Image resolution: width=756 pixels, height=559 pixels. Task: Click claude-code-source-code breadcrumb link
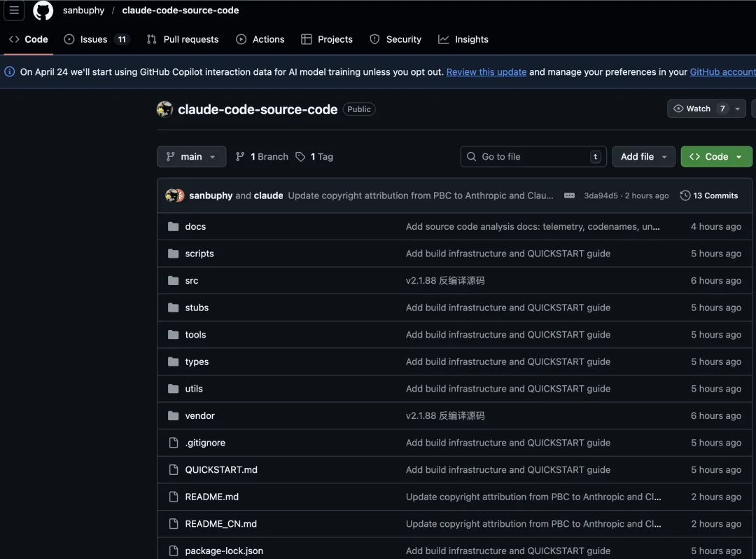tap(181, 10)
